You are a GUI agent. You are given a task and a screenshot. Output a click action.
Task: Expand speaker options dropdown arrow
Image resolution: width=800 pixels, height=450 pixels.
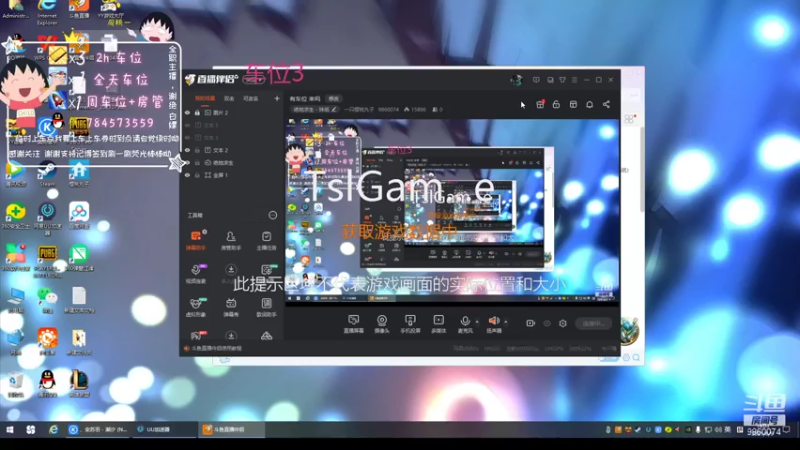click(x=506, y=321)
